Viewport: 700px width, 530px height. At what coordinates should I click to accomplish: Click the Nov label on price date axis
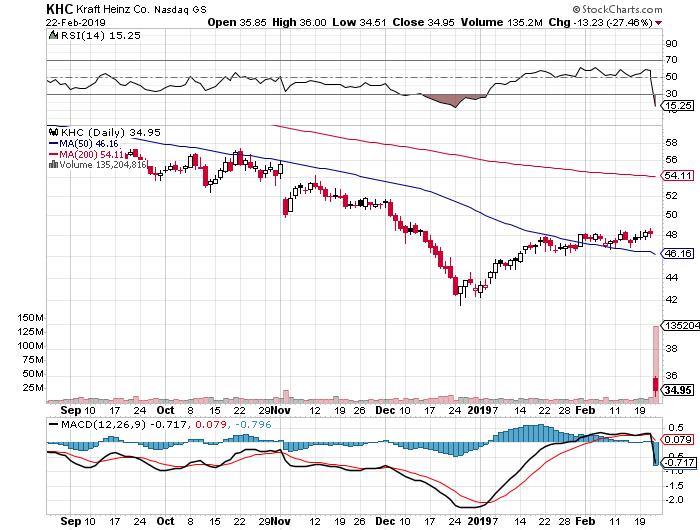click(x=281, y=410)
